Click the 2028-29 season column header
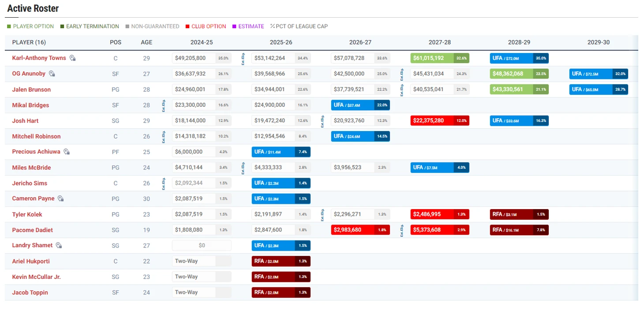644x319 pixels. [x=519, y=42]
